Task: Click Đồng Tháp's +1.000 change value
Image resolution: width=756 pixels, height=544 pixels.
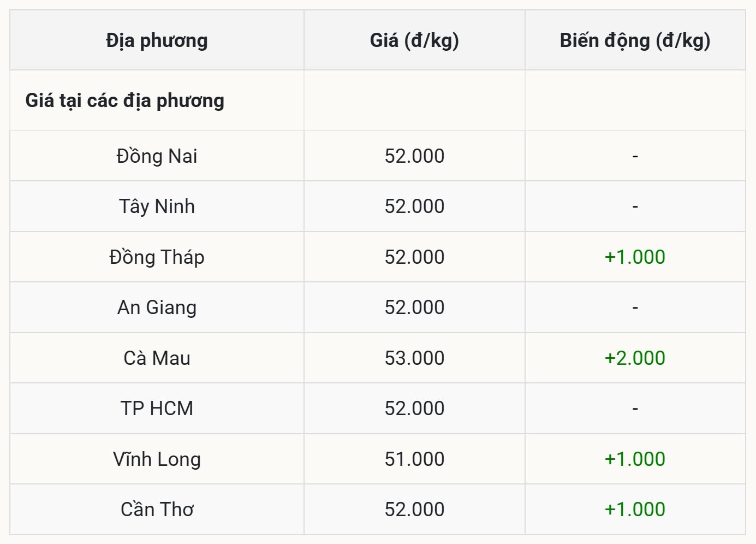Action: (635, 257)
